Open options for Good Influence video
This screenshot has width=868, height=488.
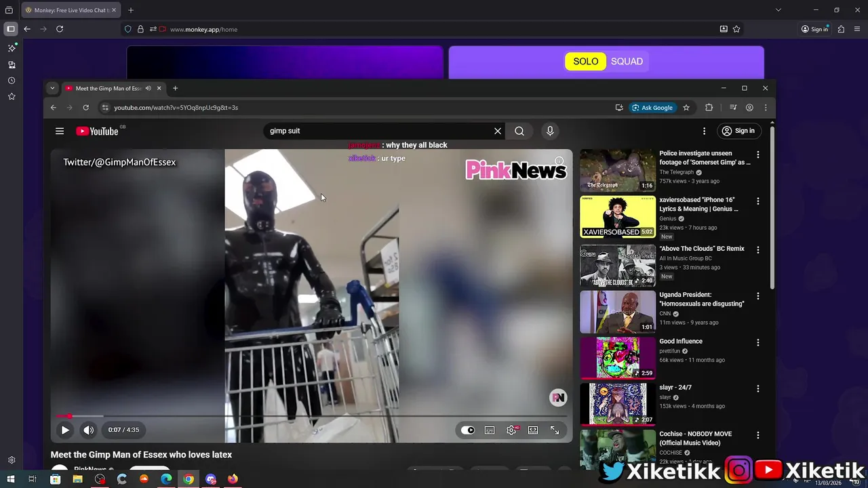click(x=758, y=342)
